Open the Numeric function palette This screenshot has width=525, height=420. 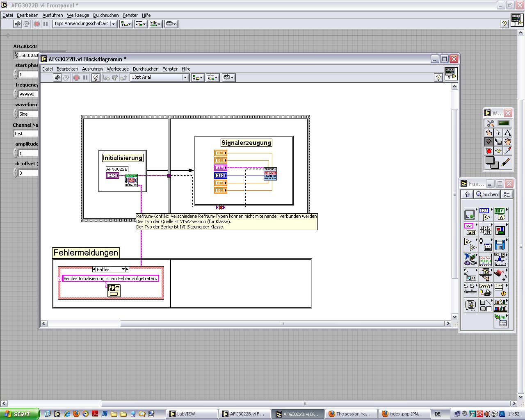(x=485, y=214)
